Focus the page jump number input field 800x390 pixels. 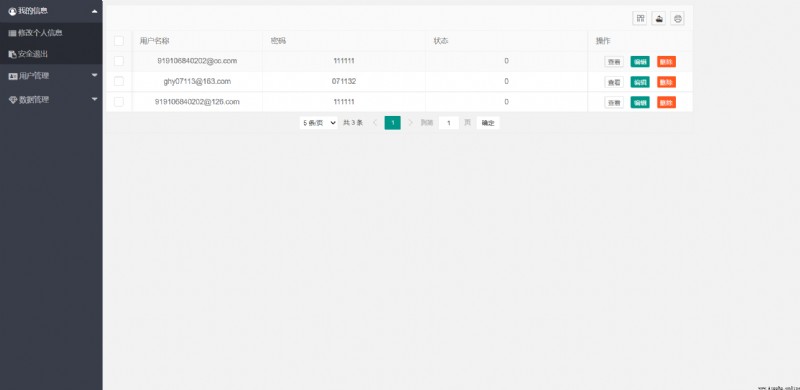[448, 123]
